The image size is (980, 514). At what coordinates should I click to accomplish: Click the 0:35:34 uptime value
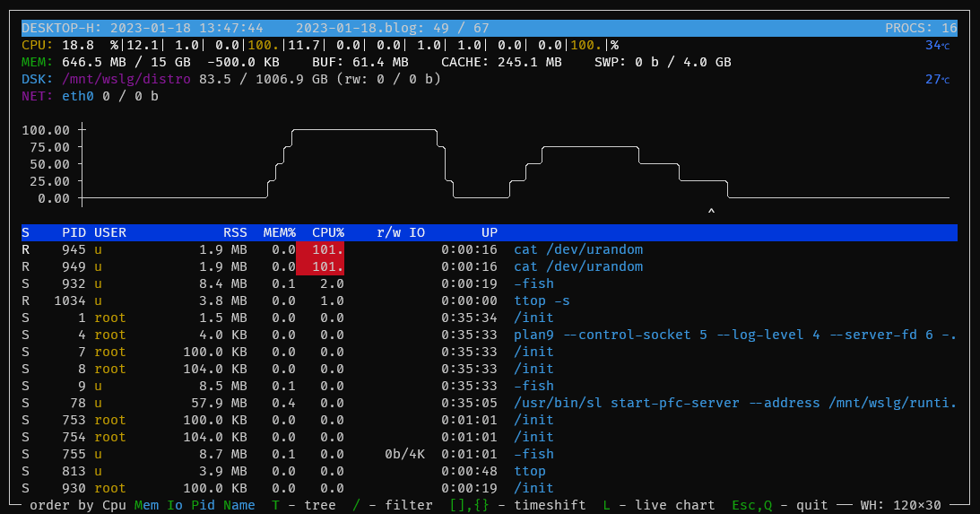(x=469, y=318)
